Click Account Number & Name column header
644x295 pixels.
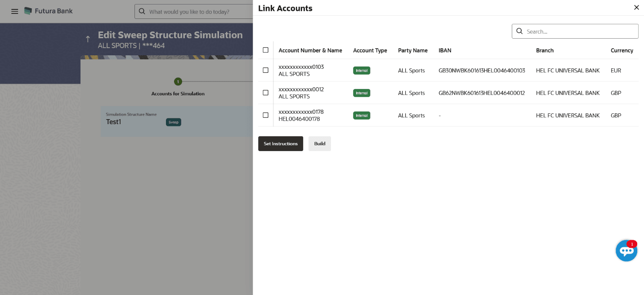(x=310, y=50)
